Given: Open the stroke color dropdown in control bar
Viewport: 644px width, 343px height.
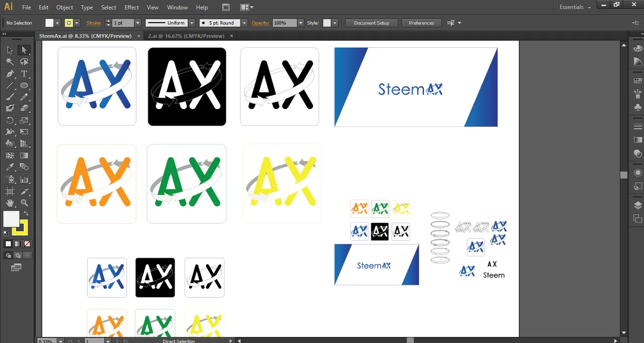Looking at the screenshot, I should (x=77, y=23).
